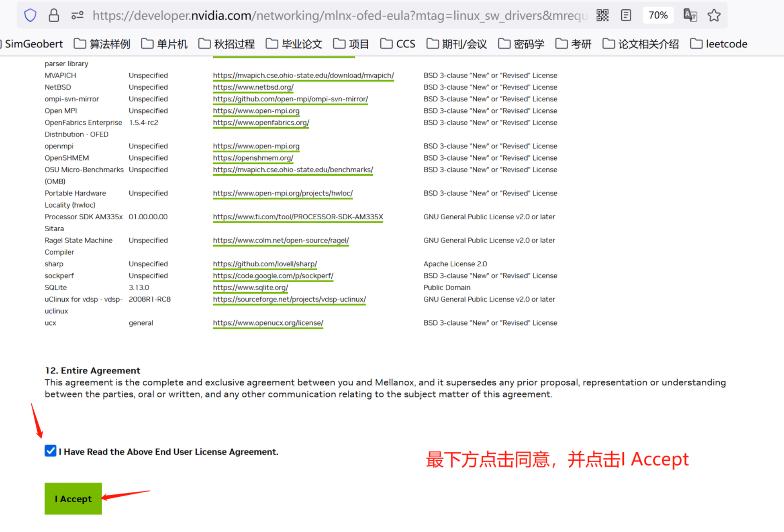Open the openfabrics.org link

261,122
